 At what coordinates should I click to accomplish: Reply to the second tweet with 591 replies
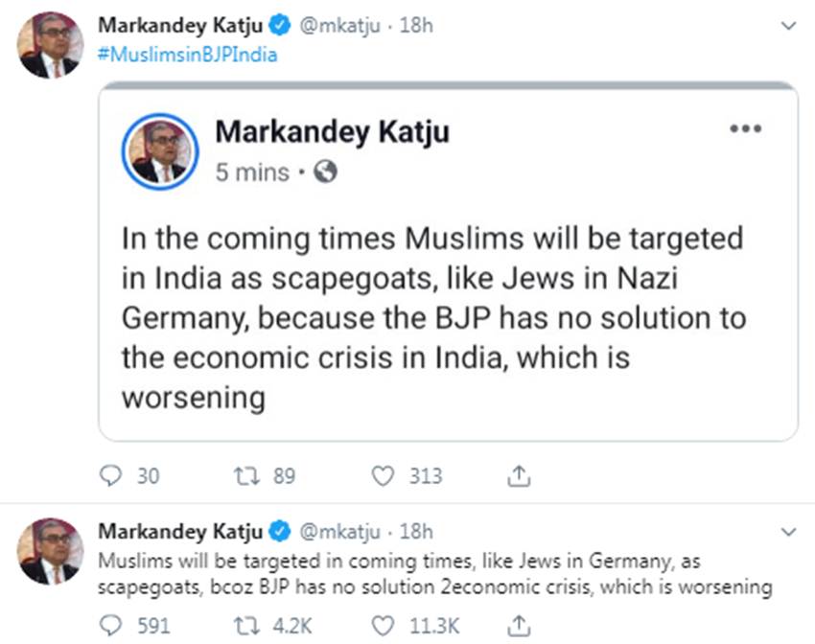[x=111, y=626]
